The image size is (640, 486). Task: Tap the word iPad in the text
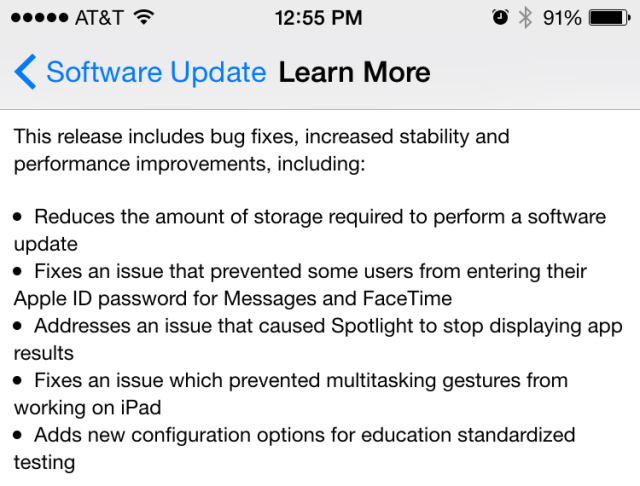[140, 407]
